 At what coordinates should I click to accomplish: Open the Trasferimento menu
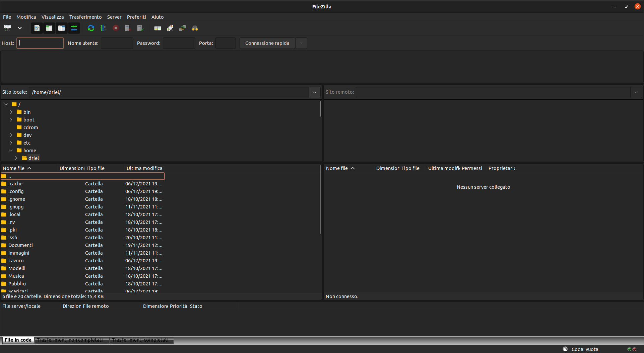(85, 17)
